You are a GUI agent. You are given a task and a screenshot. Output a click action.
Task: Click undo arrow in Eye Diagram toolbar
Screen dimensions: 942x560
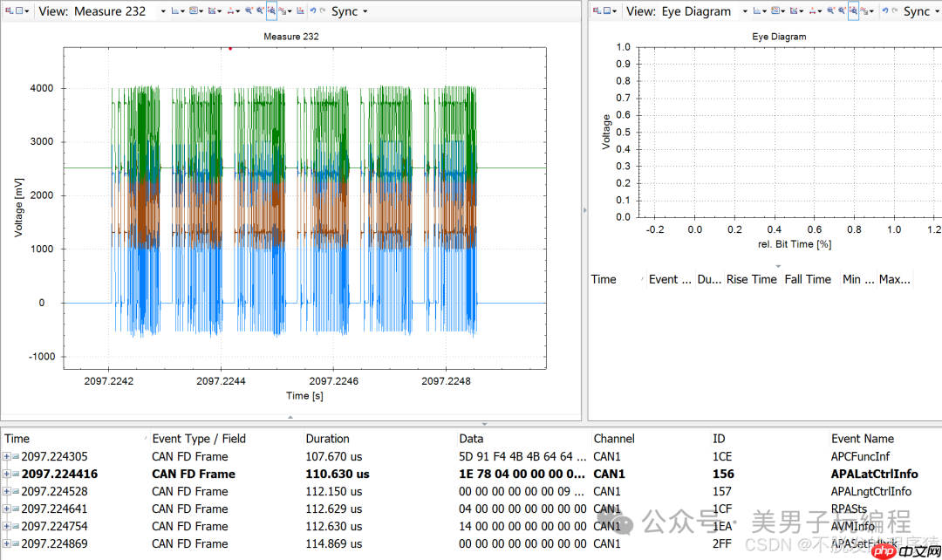pyautogui.click(x=884, y=11)
